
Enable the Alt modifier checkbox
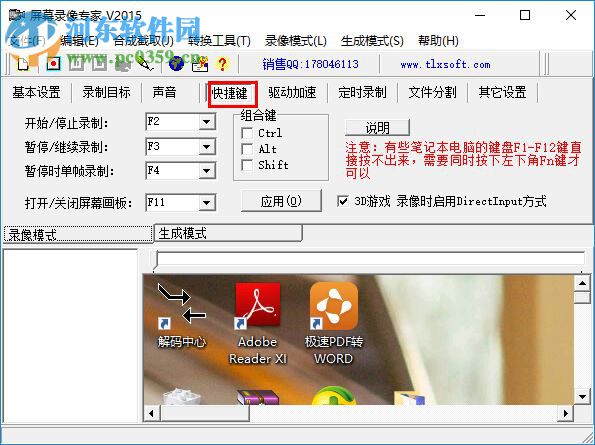tap(247, 149)
